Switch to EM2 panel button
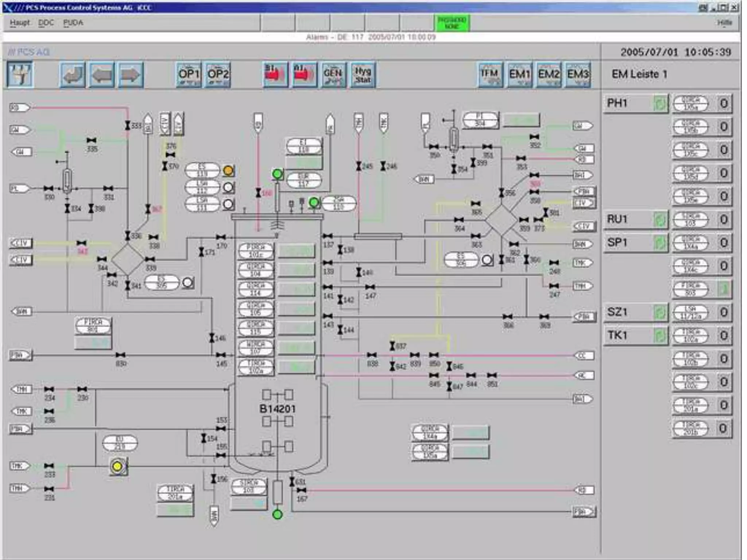Viewport: 747px width, 560px height. pyautogui.click(x=548, y=75)
